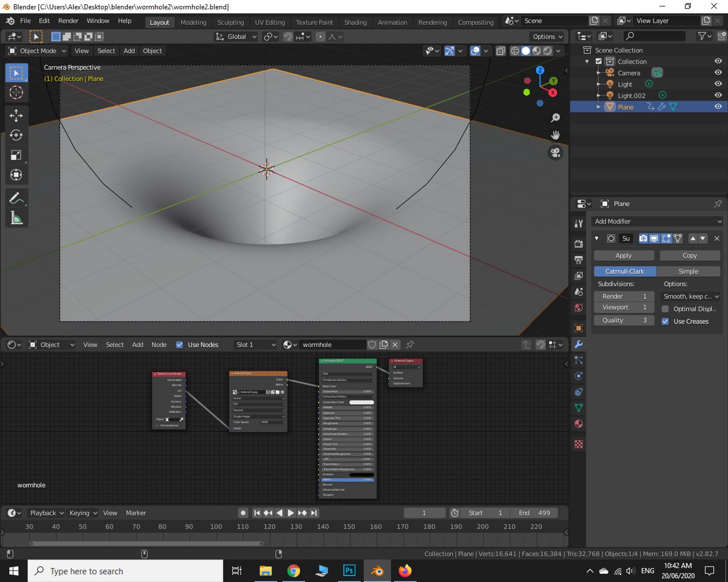The image size is (728, 582).
Task: Open the Physics properties tab
Action: tap(579, 376)
